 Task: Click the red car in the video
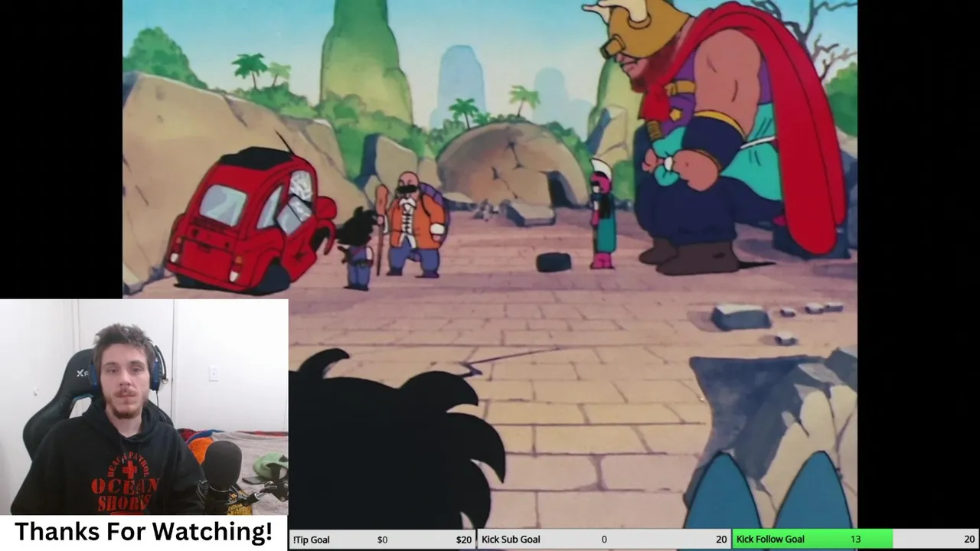[x=250, y=220]
